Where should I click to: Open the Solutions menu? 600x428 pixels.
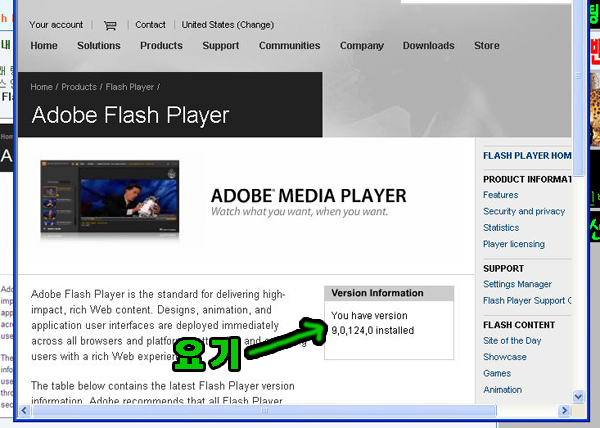[99, 46]
